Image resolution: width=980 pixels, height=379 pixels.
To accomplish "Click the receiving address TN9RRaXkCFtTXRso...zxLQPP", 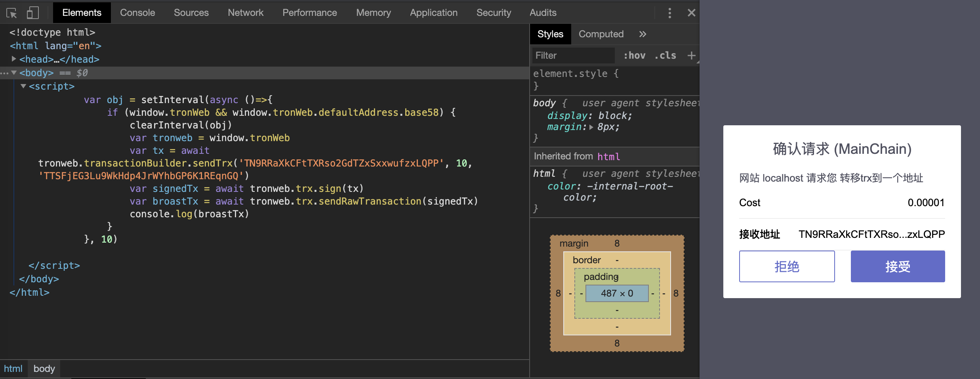I will pos(871,234).
